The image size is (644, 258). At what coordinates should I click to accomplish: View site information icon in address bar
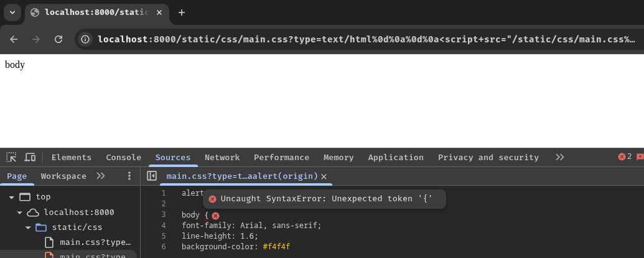[x=86, y=39]
